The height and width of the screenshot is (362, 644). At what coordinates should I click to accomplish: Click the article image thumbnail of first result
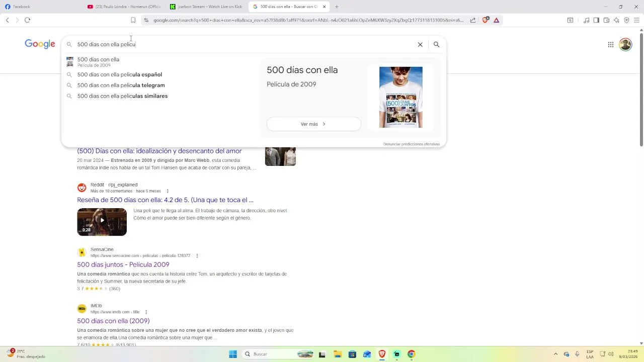(x=280, y=156)
